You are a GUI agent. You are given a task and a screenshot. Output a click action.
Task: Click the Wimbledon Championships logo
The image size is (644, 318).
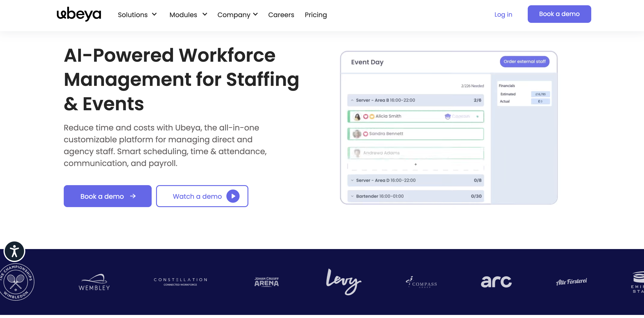[x=16, y=282]
